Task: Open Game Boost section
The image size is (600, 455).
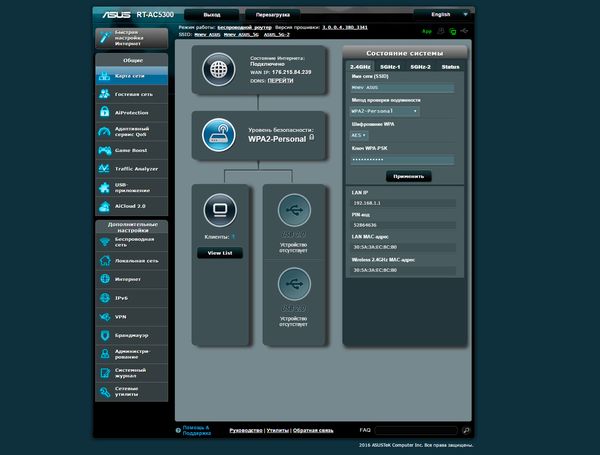Action: [130, 150]
